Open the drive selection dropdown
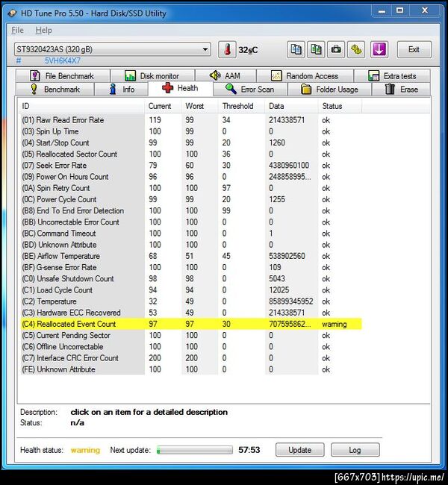The height and width of the screenshot is (485, 448). (x=113, y=49)
